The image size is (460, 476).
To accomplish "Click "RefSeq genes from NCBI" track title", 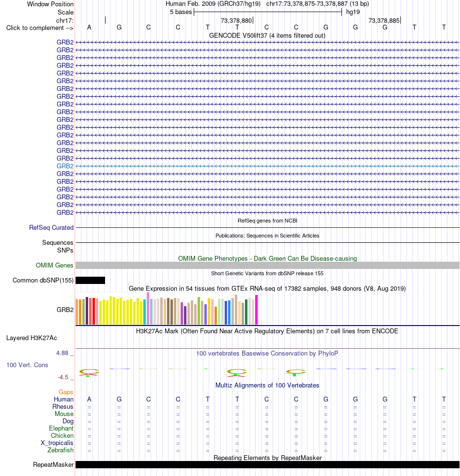I will coord(267,221).
